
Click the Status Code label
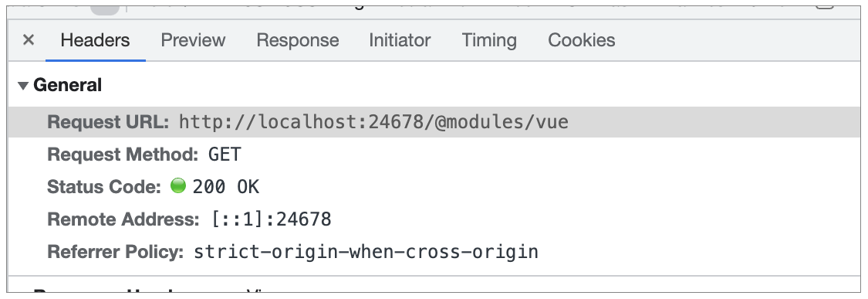click(x=104, y=187)
